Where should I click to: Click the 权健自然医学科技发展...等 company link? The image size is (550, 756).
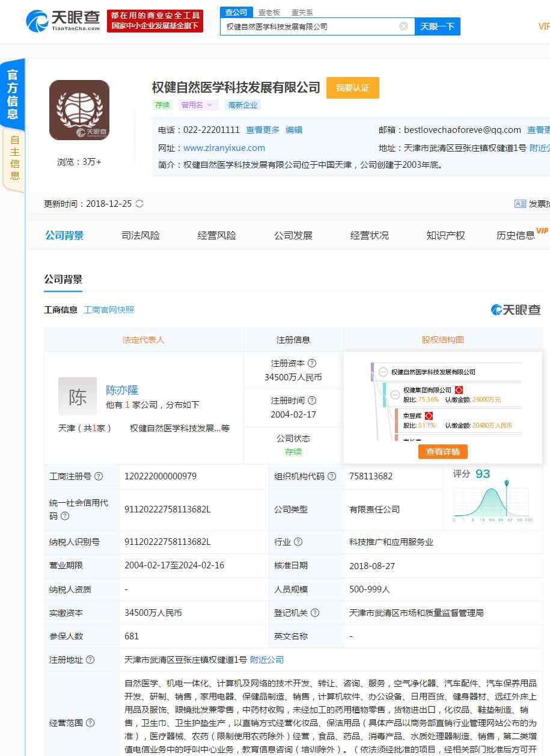pos(180,428)
